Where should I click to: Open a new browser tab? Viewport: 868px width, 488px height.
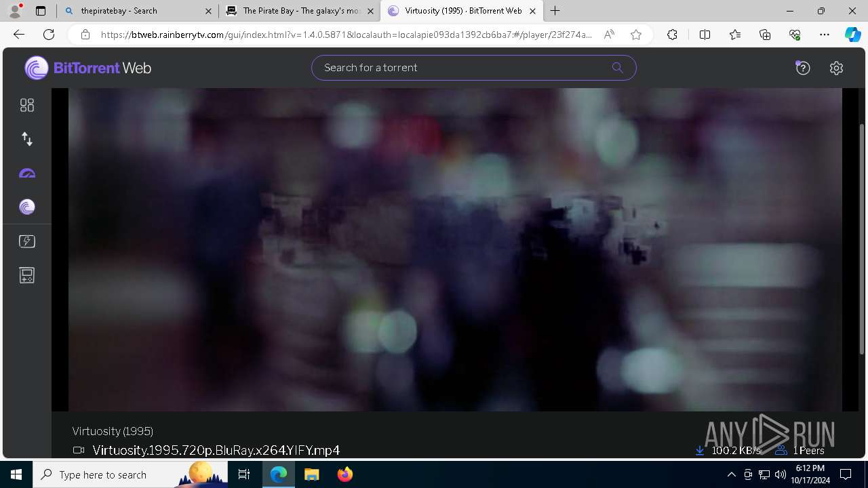(x=555, y=11)
